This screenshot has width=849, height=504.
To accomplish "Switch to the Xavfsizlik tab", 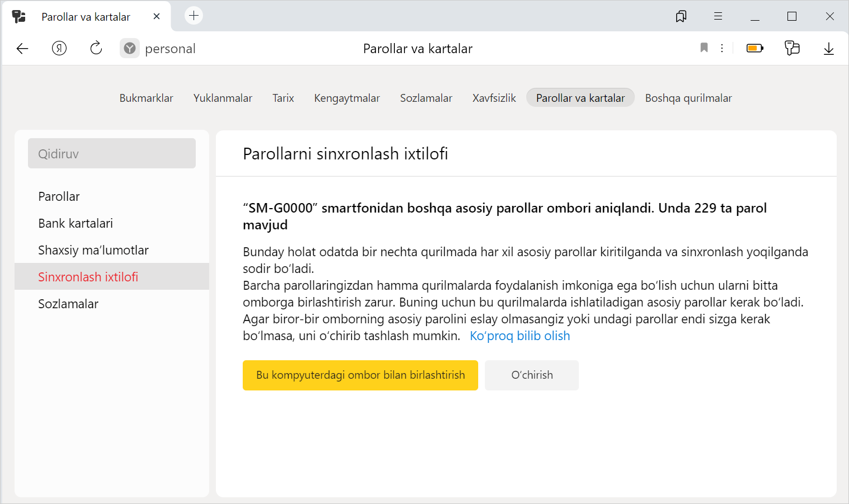I will 494,98.
